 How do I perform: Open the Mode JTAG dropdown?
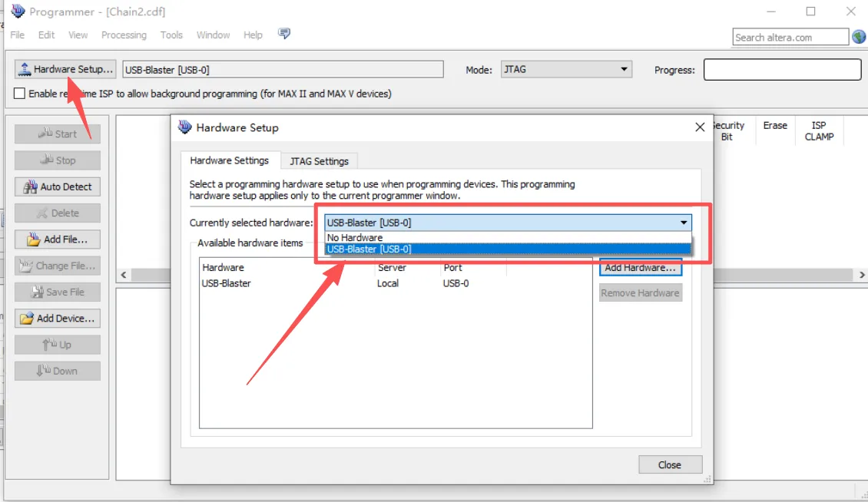[x=566, y=69]
